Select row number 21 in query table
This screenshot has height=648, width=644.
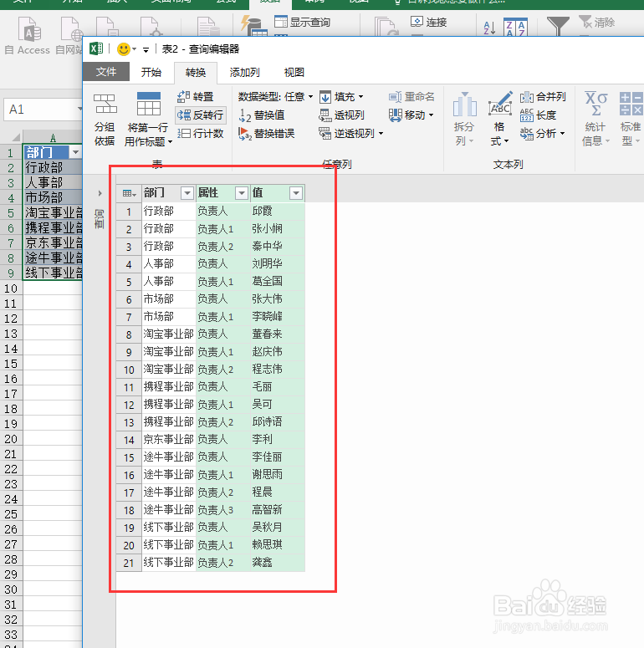pos(129,563)
